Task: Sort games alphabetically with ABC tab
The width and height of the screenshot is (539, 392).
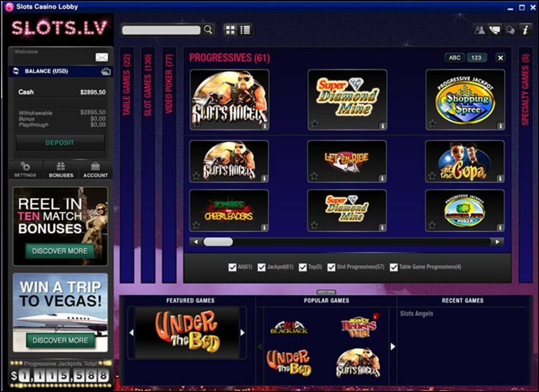Action: point(454,58)
